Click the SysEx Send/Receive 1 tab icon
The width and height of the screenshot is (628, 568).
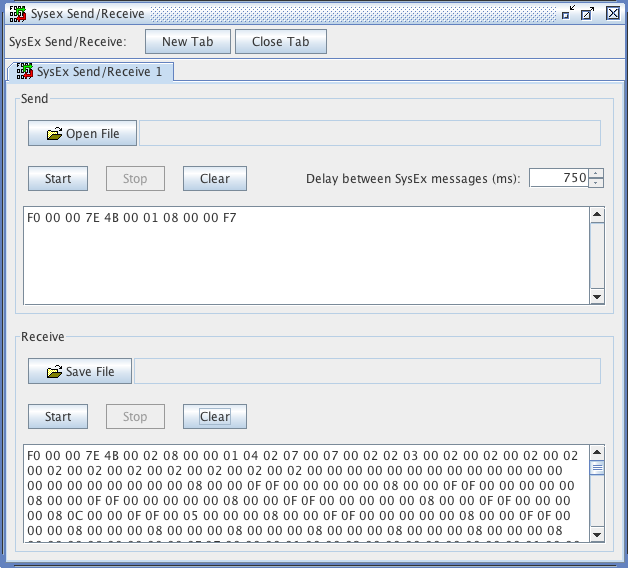24,72
